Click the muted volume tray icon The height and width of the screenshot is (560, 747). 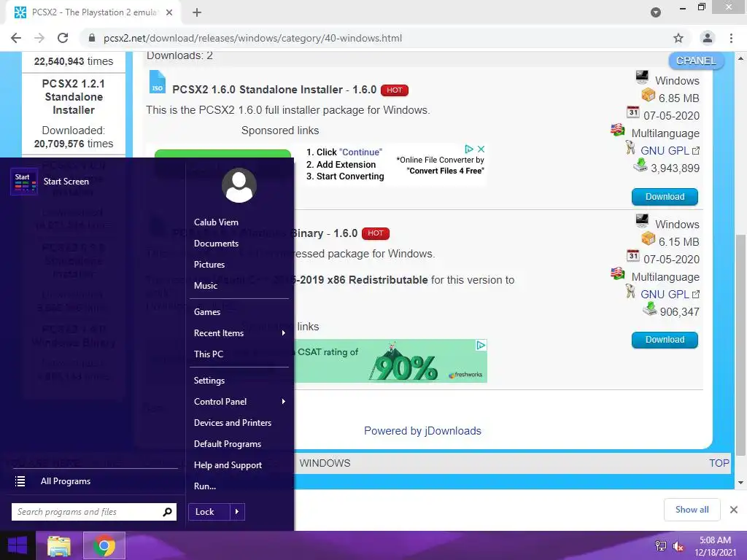click(678, 546)
